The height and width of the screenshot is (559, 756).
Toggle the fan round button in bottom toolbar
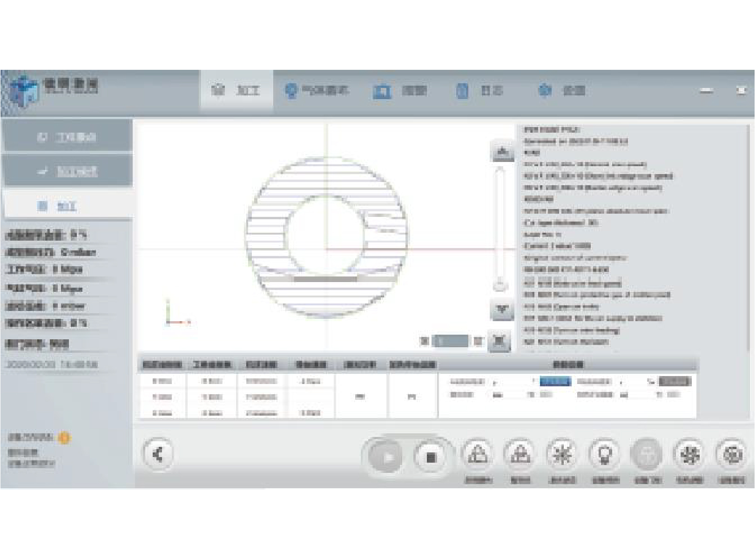tap(689, 454)
